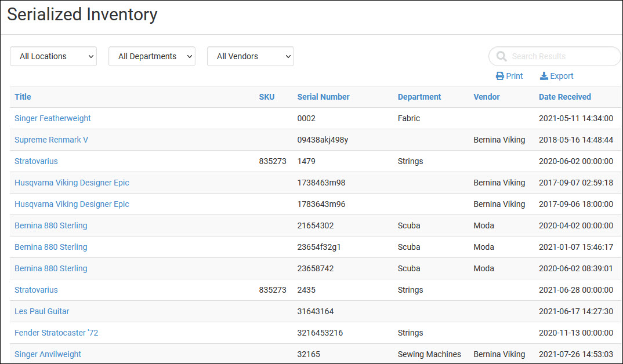Open the Les Paul Guitar item
Image resolution: width=623 pixels, height=364 pixels.
click(x=42, y=311)
